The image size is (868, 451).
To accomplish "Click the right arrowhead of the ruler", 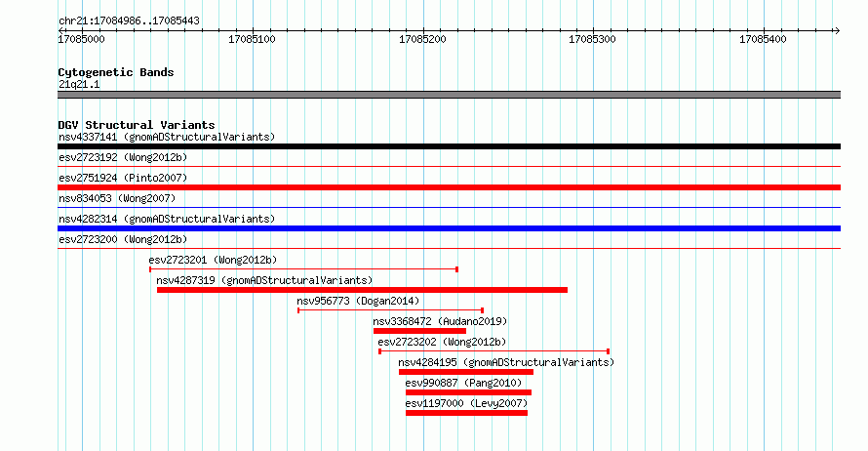I will [837, 31].
